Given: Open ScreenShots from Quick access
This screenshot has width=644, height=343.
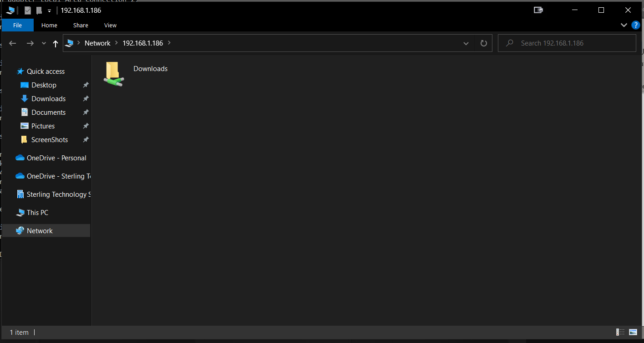Looking at the screenshot, I should click(49, 139).
